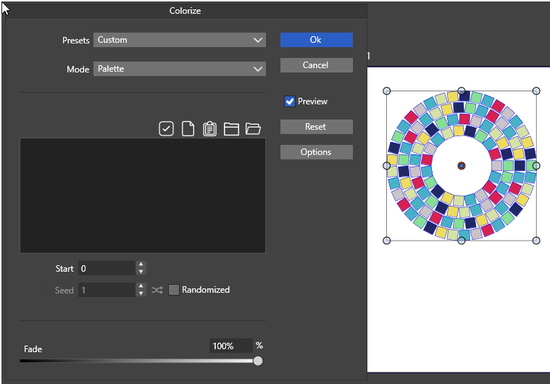Click the shuffle seed icon
The height and width of the screenshot is (384, 550).
tap(157, 290)
